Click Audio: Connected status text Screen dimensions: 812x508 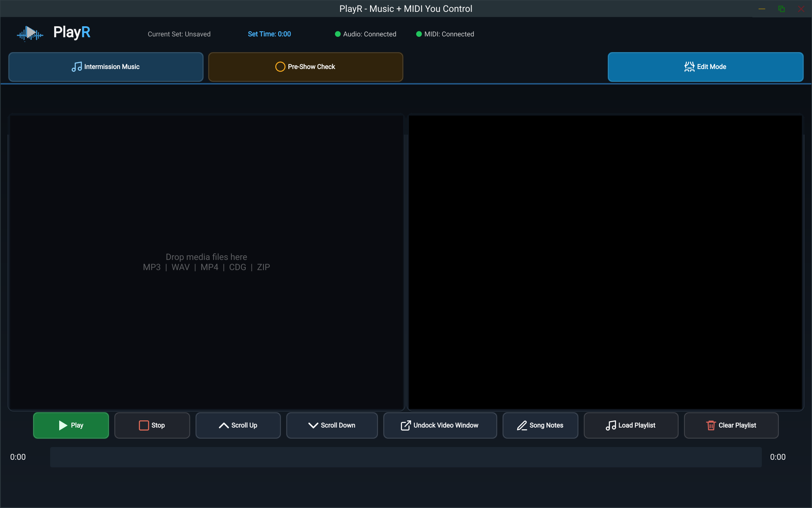pos(370,34)
